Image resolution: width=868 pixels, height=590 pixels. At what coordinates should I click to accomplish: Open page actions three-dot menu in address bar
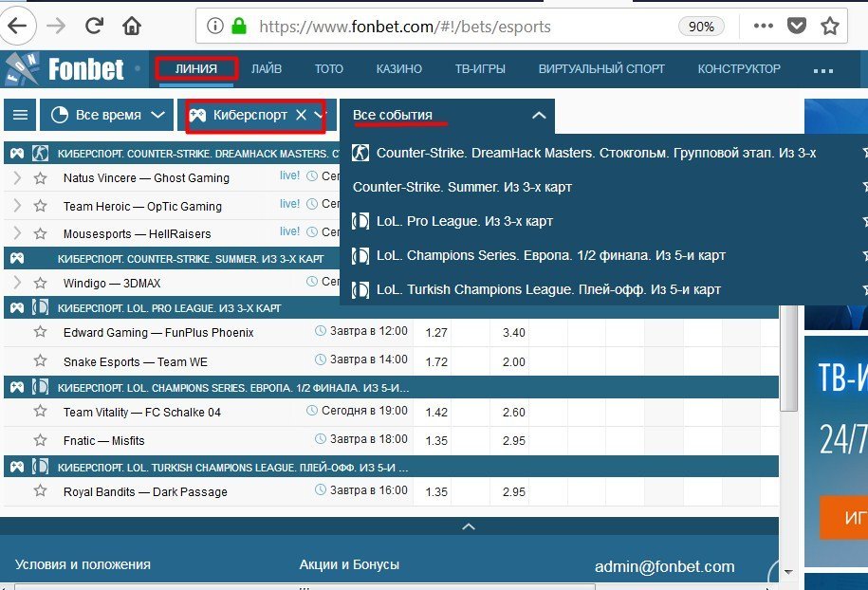(763, 26)
